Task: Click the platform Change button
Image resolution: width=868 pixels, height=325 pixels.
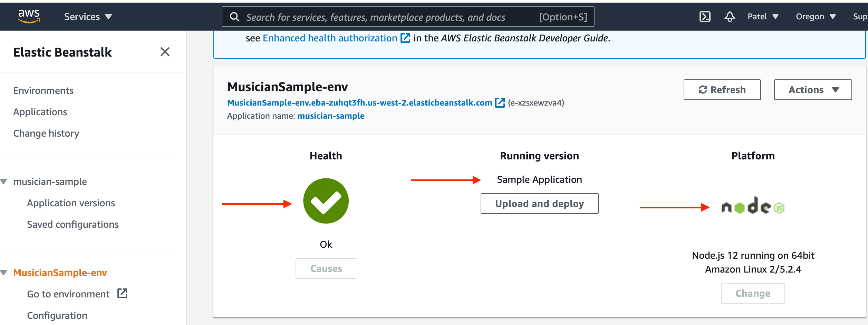Action: pos(753,293)
